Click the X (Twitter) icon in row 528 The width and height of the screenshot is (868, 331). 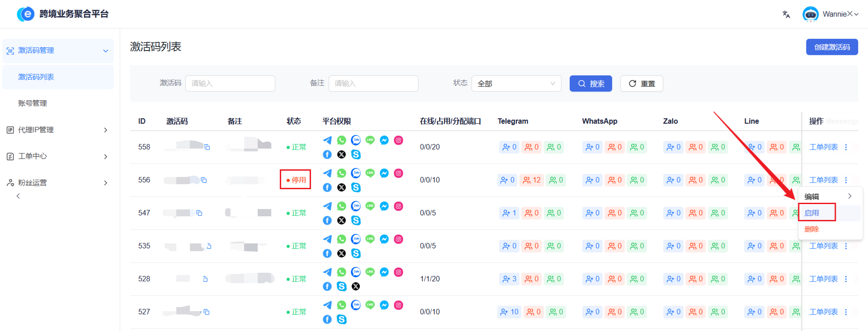coord(356,287)
